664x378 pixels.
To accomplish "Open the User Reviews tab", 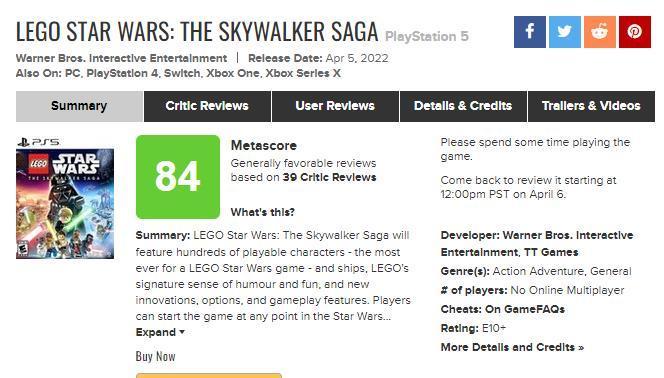I will [x=335, y=106].
